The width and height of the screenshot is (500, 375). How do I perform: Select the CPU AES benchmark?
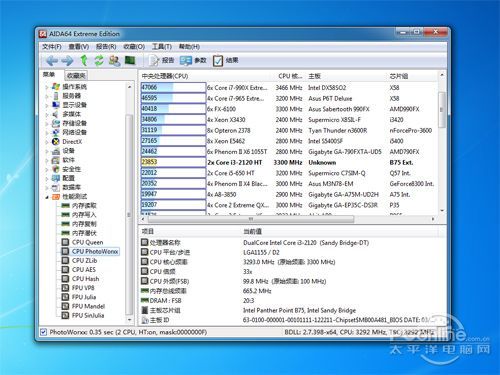click(x=84, y=269)
